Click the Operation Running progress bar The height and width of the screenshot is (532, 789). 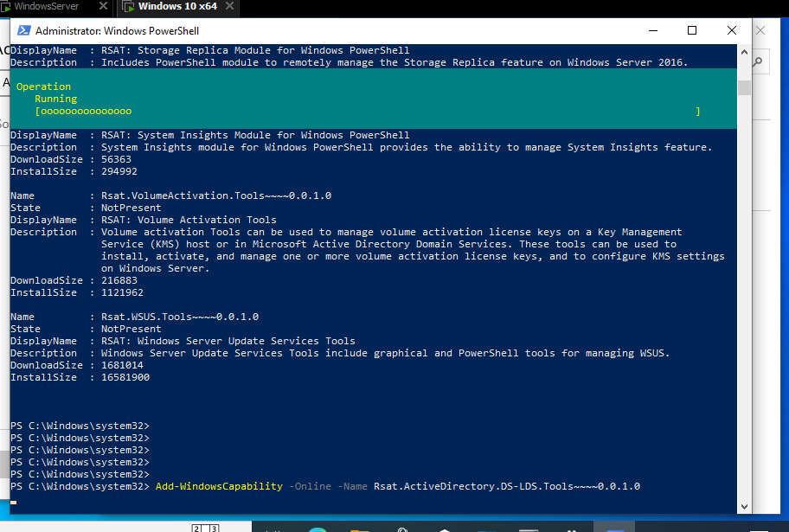point(368,112)
